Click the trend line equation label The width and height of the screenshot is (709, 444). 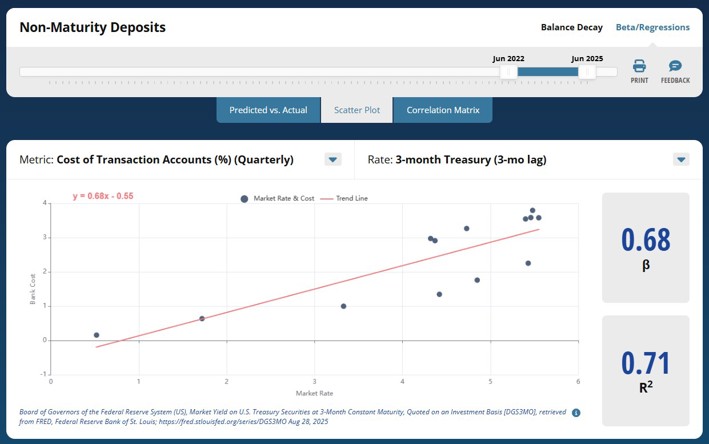(103, 196)
